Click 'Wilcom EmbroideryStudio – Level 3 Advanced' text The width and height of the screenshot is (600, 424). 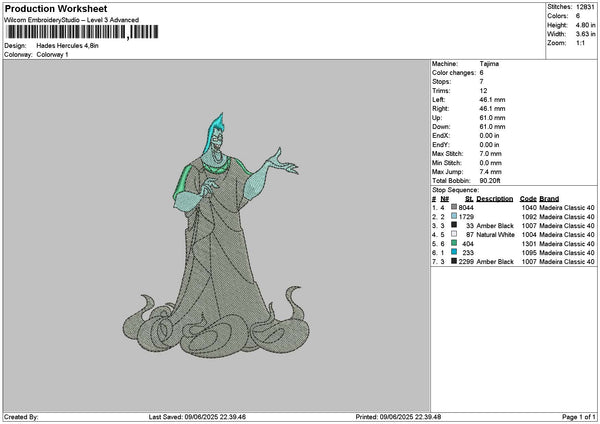tap(72, 20)
